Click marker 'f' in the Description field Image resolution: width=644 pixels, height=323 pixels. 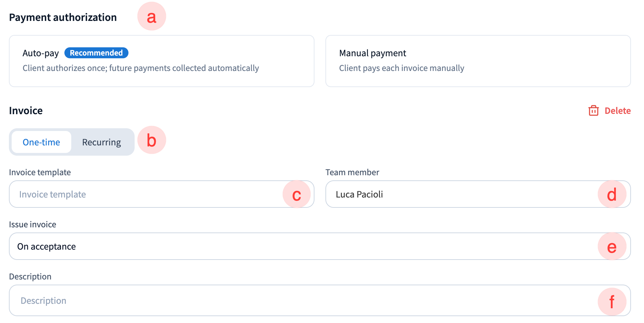(x=612, y=301)
